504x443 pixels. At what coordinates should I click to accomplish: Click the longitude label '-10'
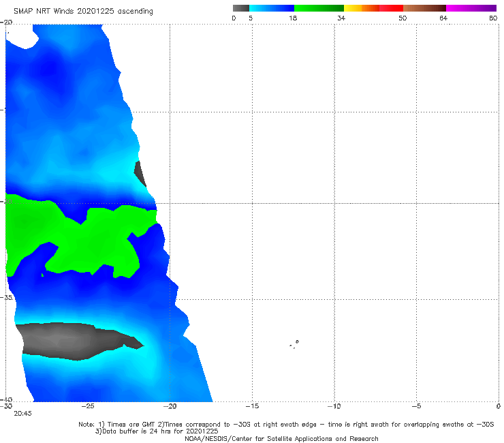click(334, 406)
